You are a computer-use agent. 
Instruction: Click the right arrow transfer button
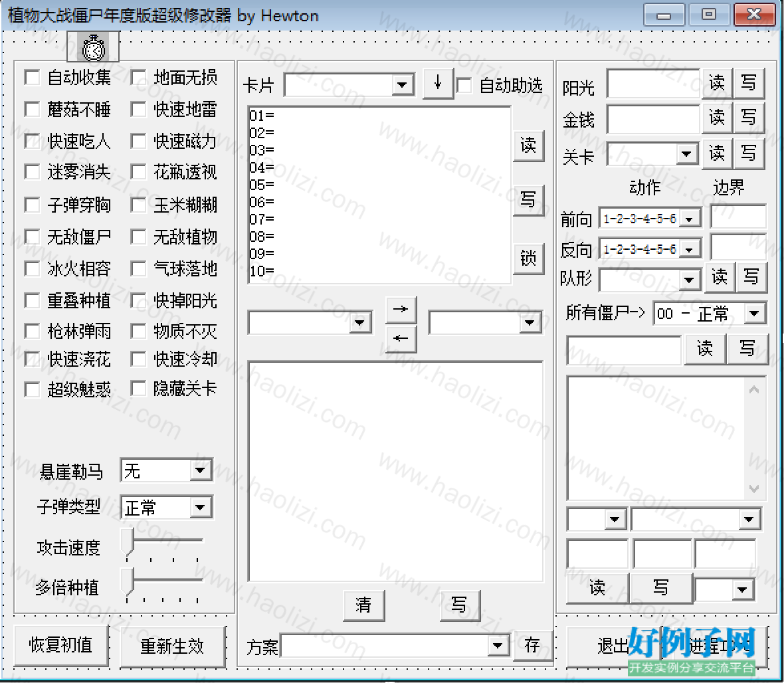click(401, 310)
